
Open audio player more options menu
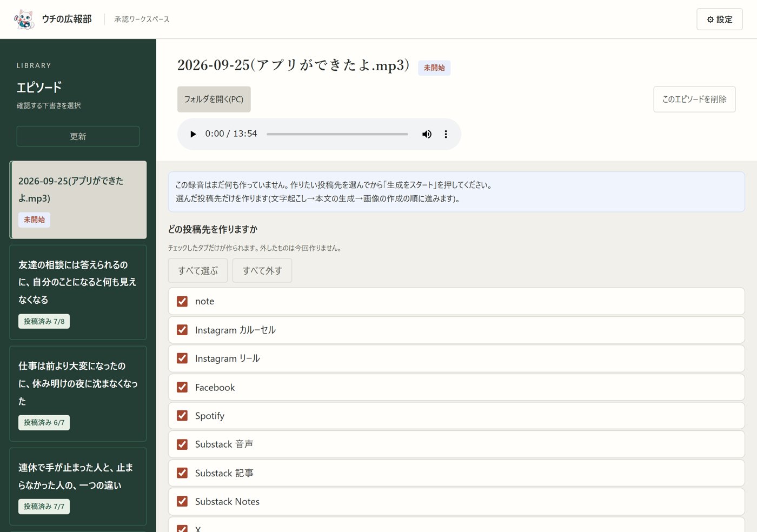[x=446, y=134]
